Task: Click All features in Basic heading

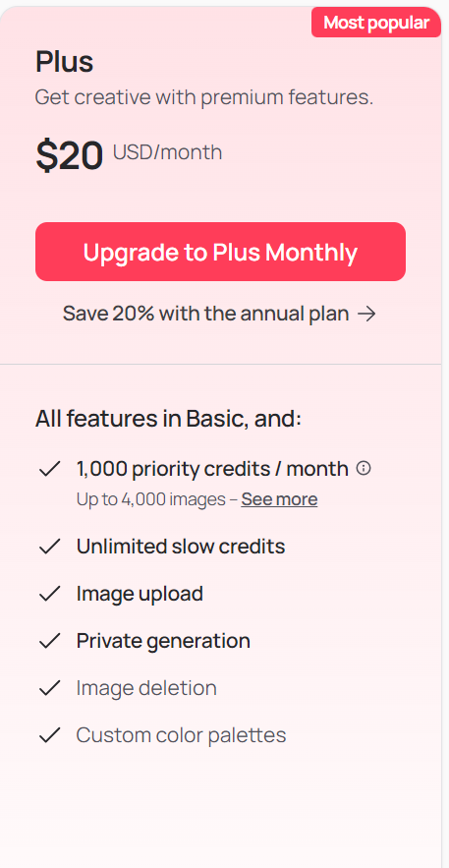Action: [x=168, y=419]
